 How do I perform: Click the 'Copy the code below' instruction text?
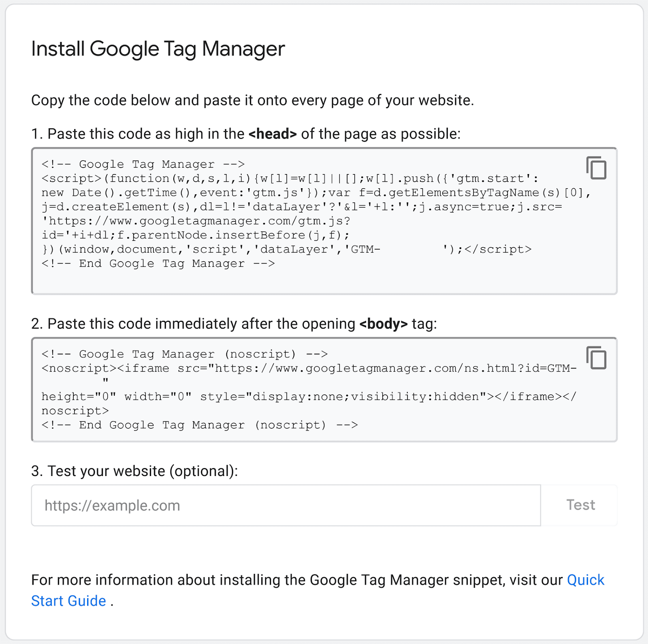coord(252,100)
